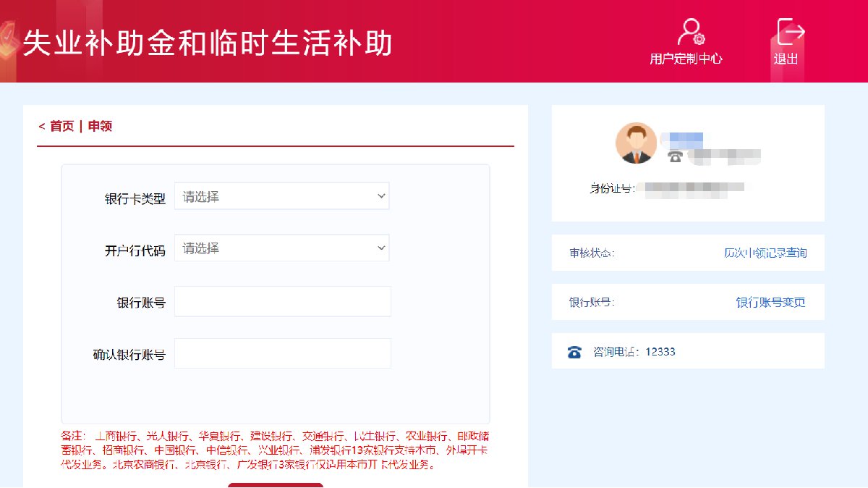The height and width of the screenshot is (488, 868).
Task: Expand the 开户行代码 dropdown
Action: point(281,248)
